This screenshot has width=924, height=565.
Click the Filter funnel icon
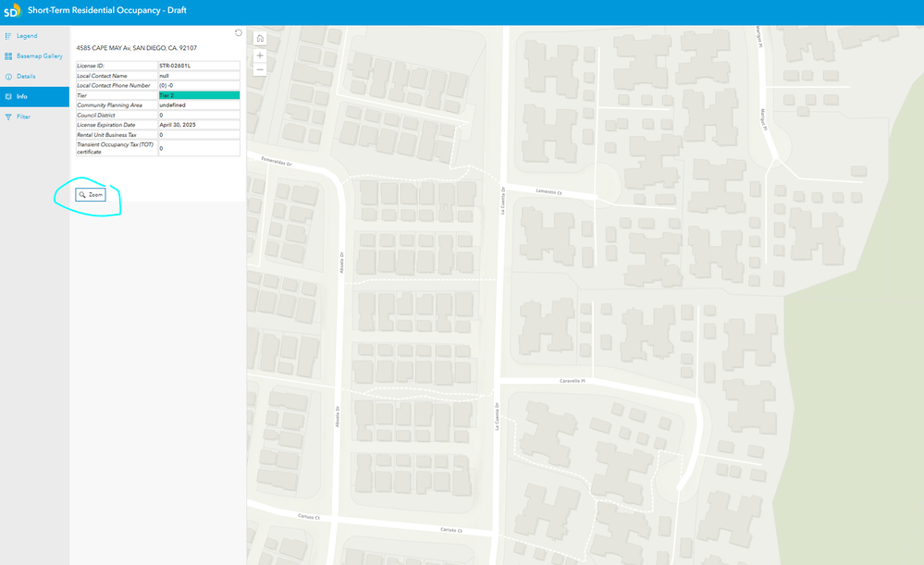(8, 117)
